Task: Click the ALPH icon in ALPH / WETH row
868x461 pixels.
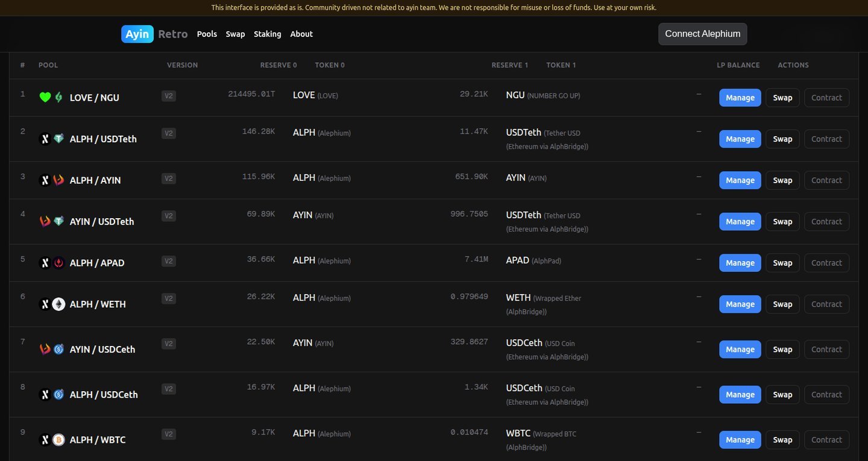Action: (x=45, y=304)
